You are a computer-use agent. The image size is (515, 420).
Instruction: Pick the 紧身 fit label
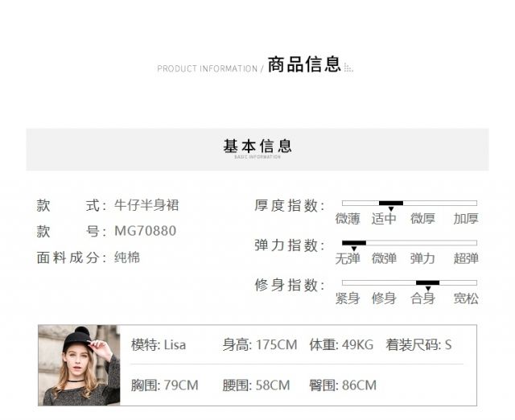[x=348, y=299]
